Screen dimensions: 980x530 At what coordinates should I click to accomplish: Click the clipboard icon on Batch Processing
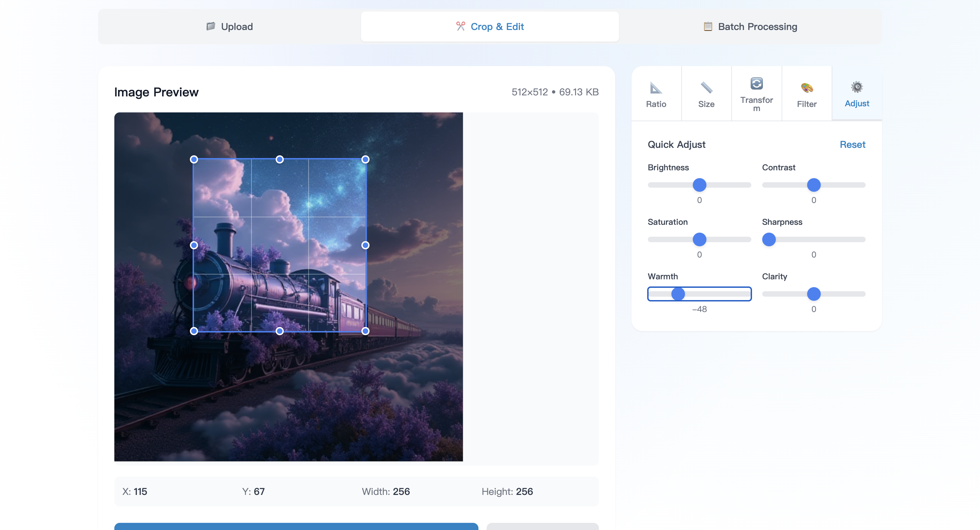708,26
